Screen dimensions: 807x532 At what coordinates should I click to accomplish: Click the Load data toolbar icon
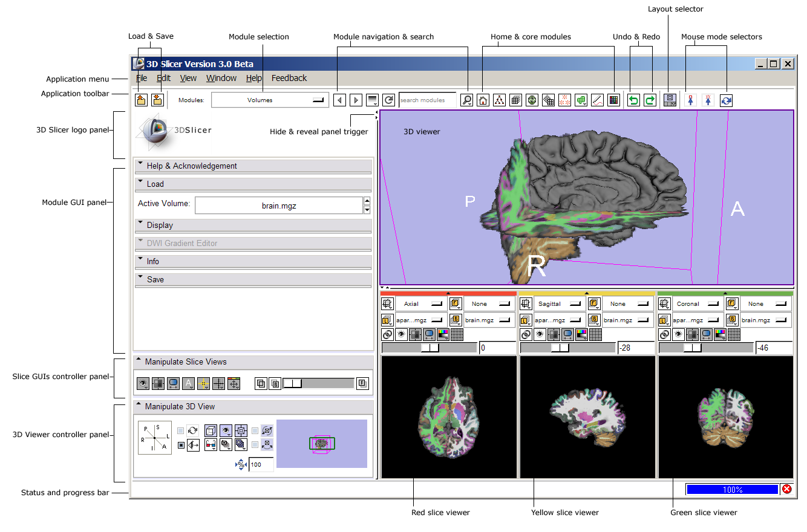140,100
